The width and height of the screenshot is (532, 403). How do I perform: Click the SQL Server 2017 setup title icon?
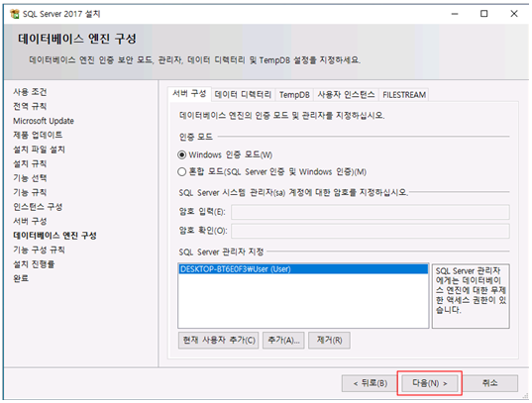15,14
